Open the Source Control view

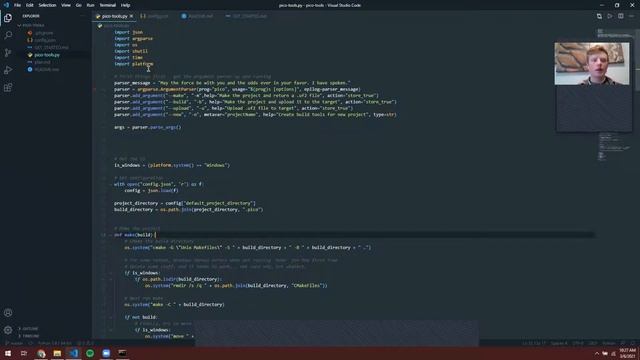tap(8, 53)
